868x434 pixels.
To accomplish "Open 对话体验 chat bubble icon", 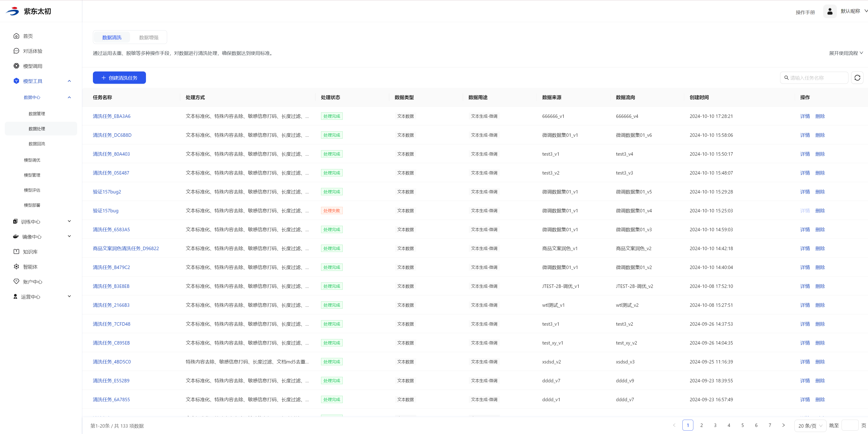I will (16, 51).
